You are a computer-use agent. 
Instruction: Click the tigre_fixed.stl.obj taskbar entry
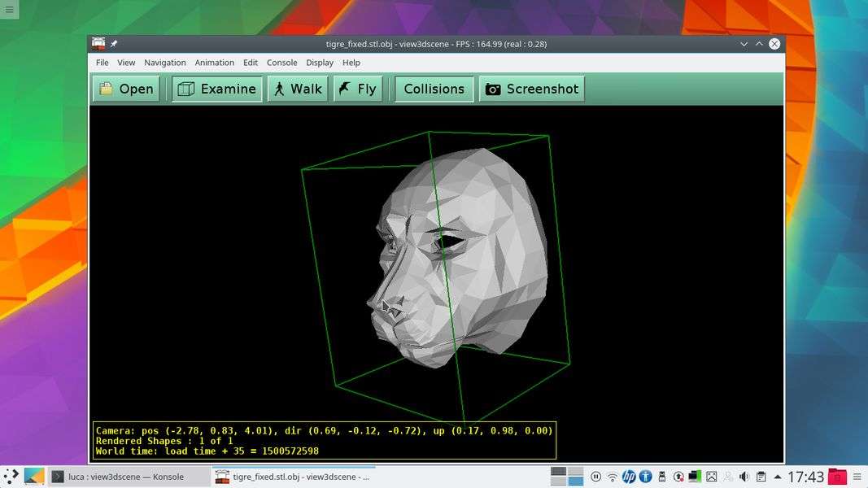coord(293,477)
